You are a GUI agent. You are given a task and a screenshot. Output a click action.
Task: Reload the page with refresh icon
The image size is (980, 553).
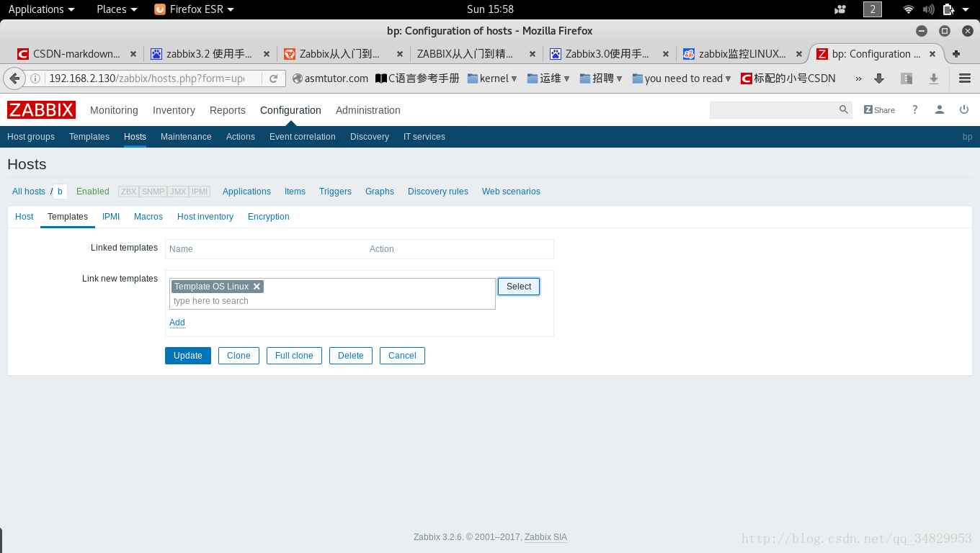(274, 78)
